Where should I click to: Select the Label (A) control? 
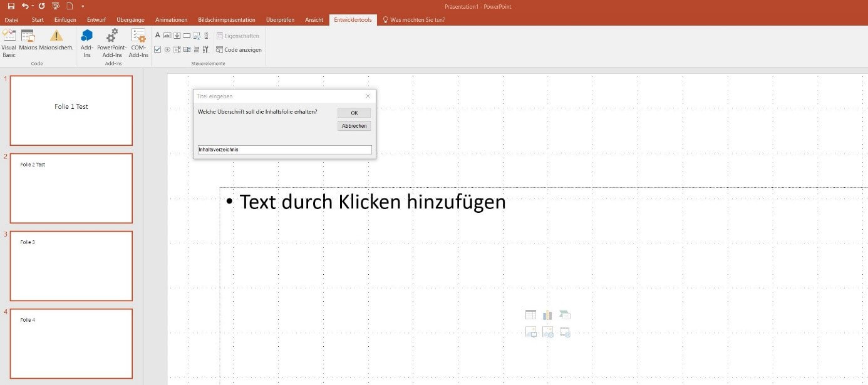(x=158, y=36)
